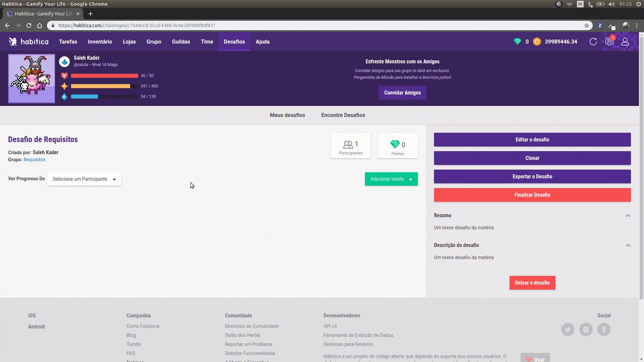Open the Blog footer link
Screen dimensions: 644x362
131,335
